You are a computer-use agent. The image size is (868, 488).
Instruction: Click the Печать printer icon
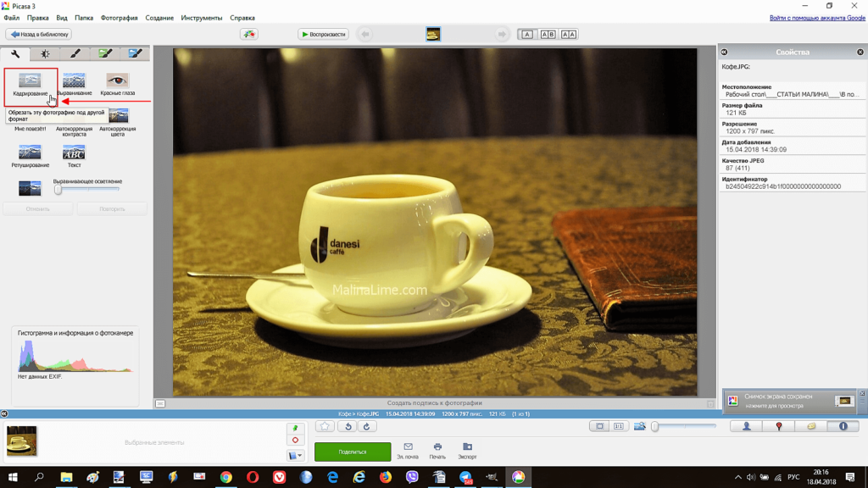[437, 450]
